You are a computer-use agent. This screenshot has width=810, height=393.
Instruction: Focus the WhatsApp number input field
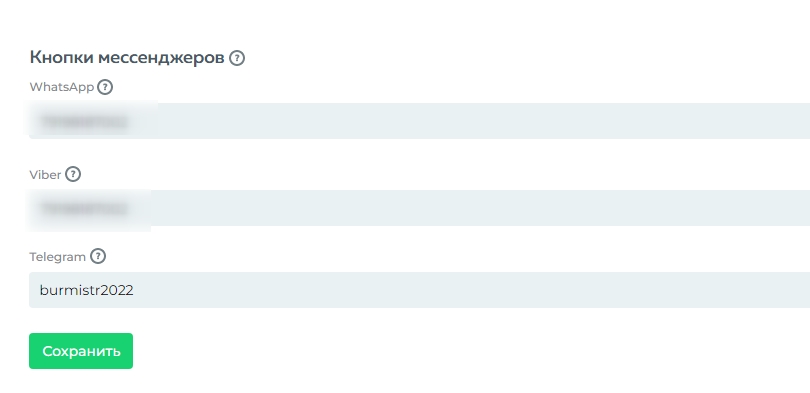[419, 121]
